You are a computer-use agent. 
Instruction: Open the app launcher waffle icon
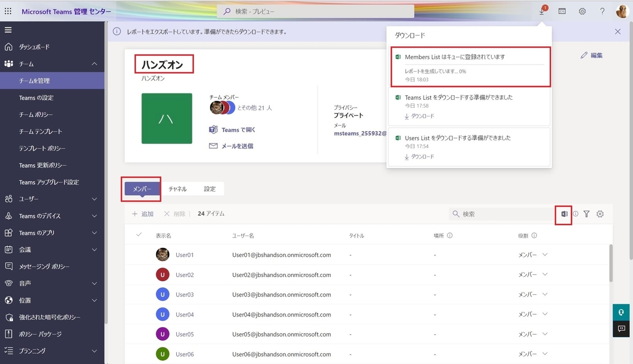pyautogui.click(x=8, y=11)
